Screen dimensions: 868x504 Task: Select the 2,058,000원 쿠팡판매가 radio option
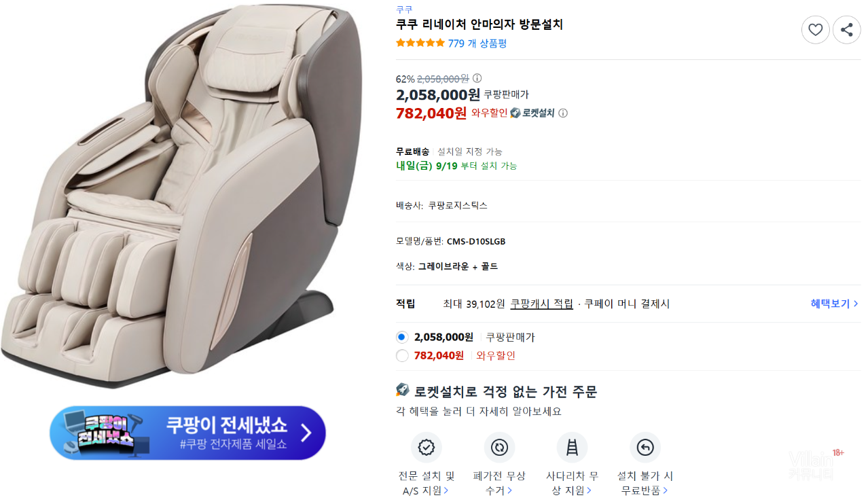[402, 337]
